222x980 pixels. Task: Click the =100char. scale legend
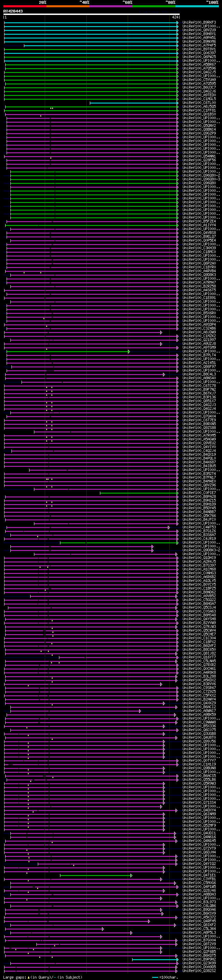pos(164,977)
